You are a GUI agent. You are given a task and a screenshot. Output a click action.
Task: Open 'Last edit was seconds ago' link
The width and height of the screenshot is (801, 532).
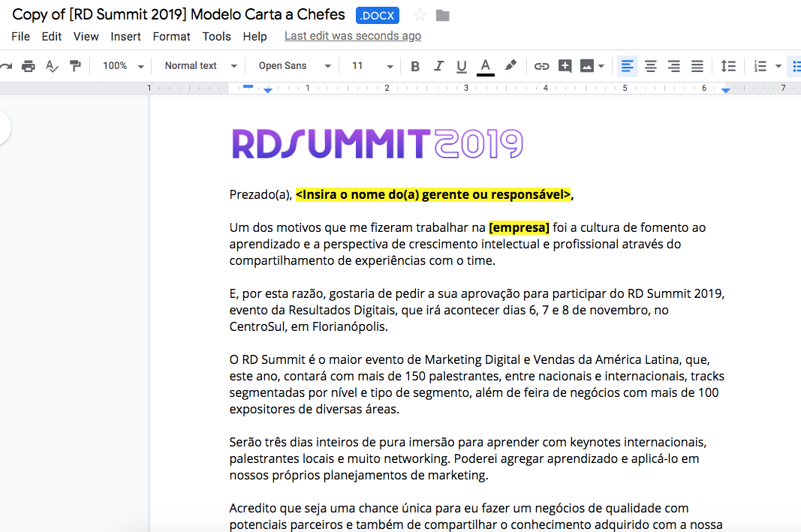tap(353, 36)
